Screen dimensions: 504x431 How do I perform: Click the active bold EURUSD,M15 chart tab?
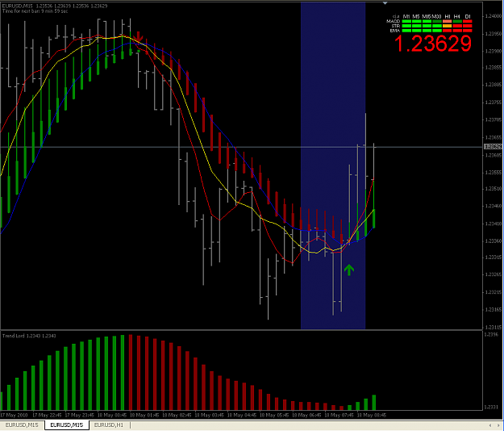pyautogui.click(x=67, y=425)
